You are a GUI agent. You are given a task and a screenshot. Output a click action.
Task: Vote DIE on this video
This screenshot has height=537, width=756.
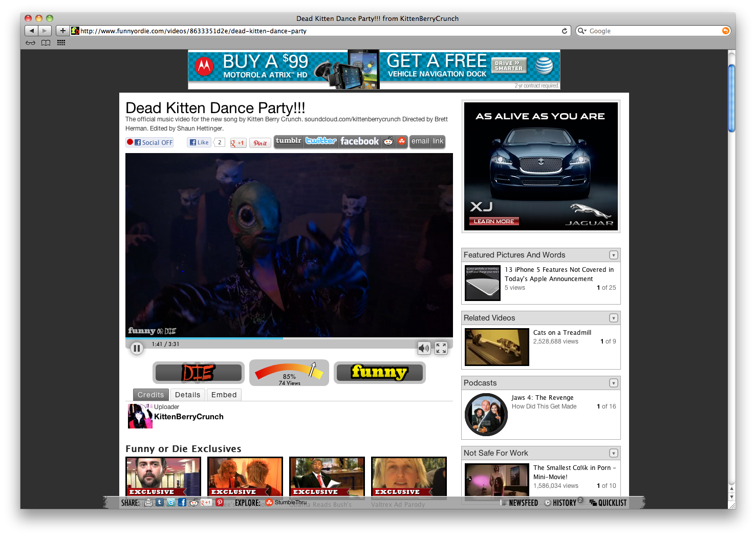[x=199, y=373]
